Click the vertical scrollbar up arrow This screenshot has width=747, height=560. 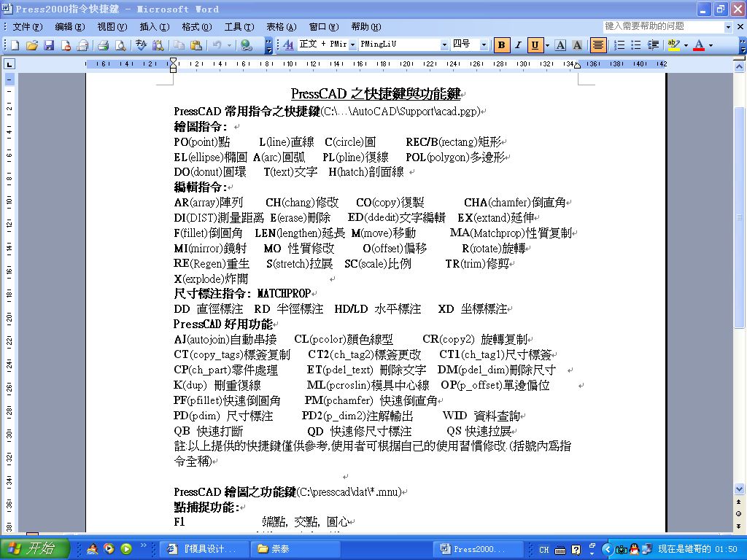739,67
